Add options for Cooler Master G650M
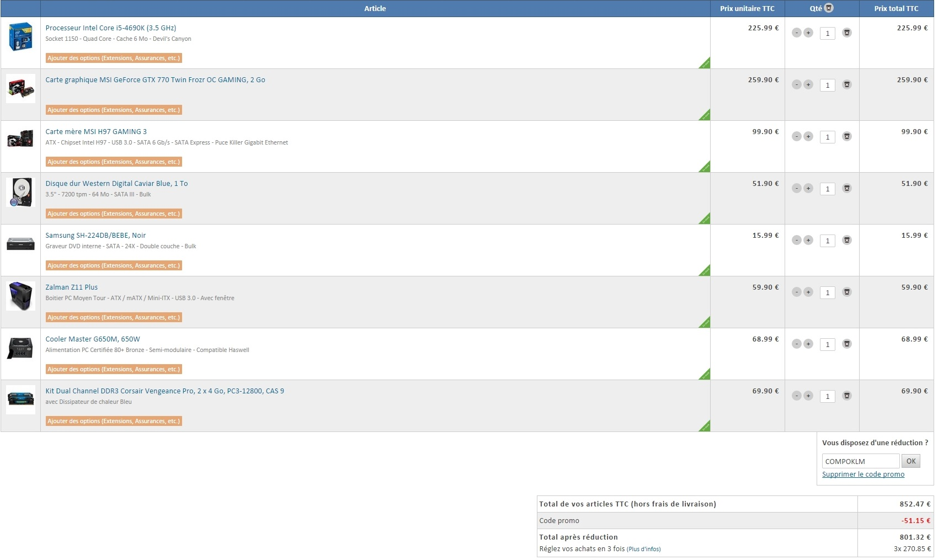This screenshot has height=560, width=938. [114, 369]
